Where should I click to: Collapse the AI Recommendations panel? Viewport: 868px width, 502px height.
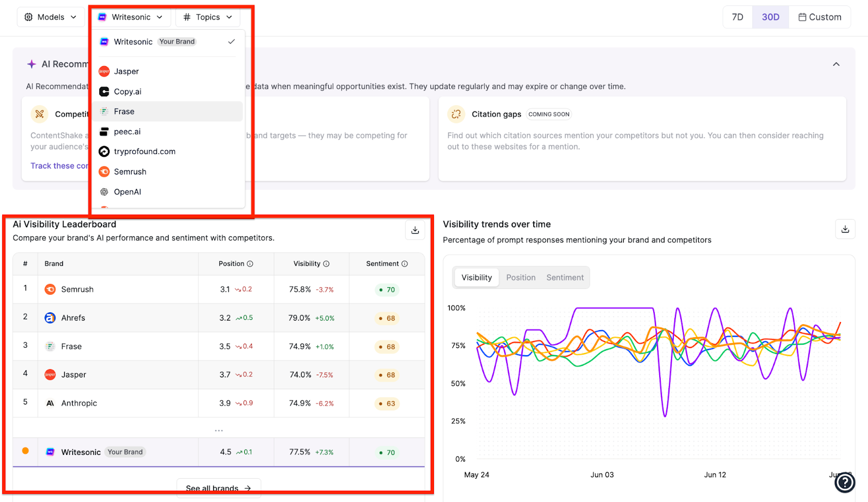pyautogui.click(x=836, y=65)
